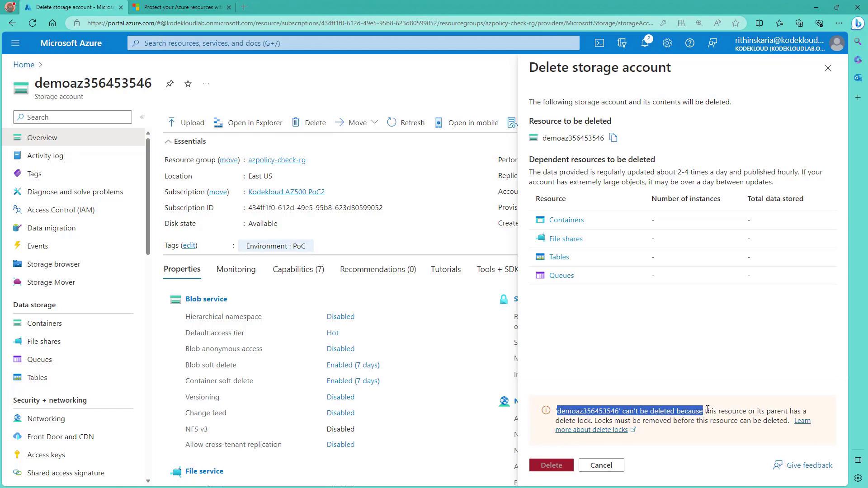Expand the Move dropdown arrow

[x=375, y=122]
